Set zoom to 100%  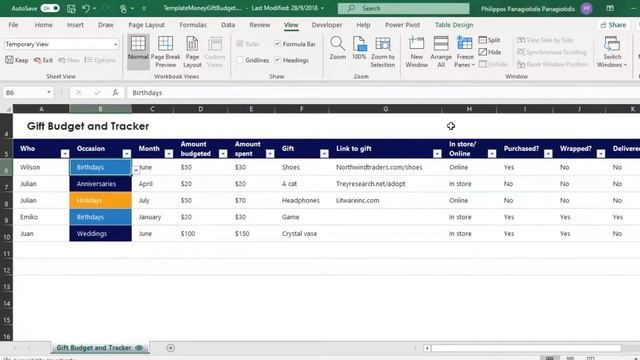(x=359, y=48)
